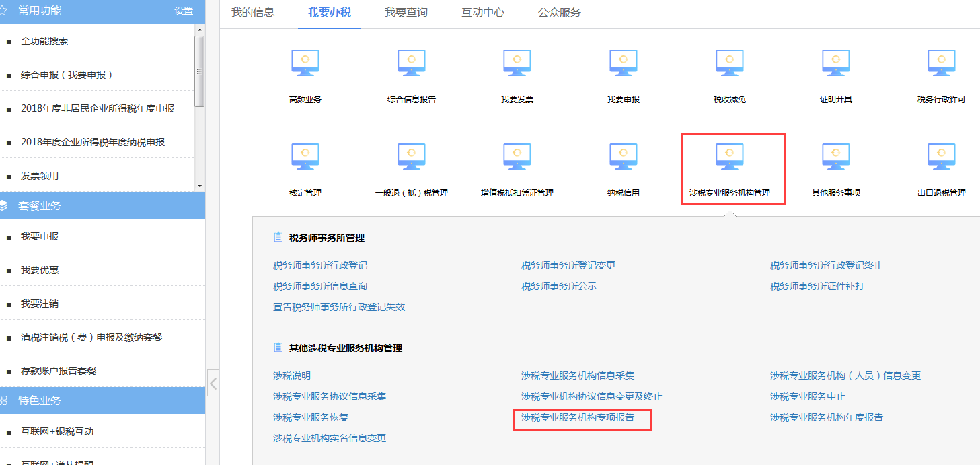Open the 证明开具 monitor icon

(836, 63)
